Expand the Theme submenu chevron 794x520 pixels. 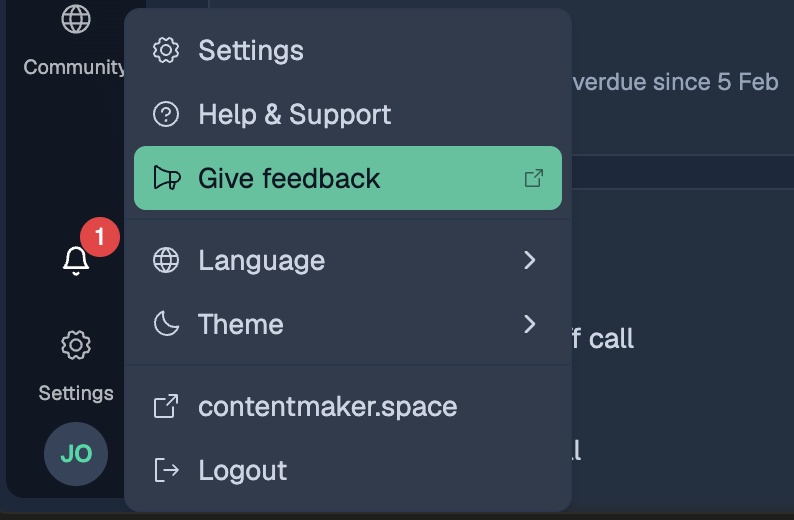(x=530, y=324)
